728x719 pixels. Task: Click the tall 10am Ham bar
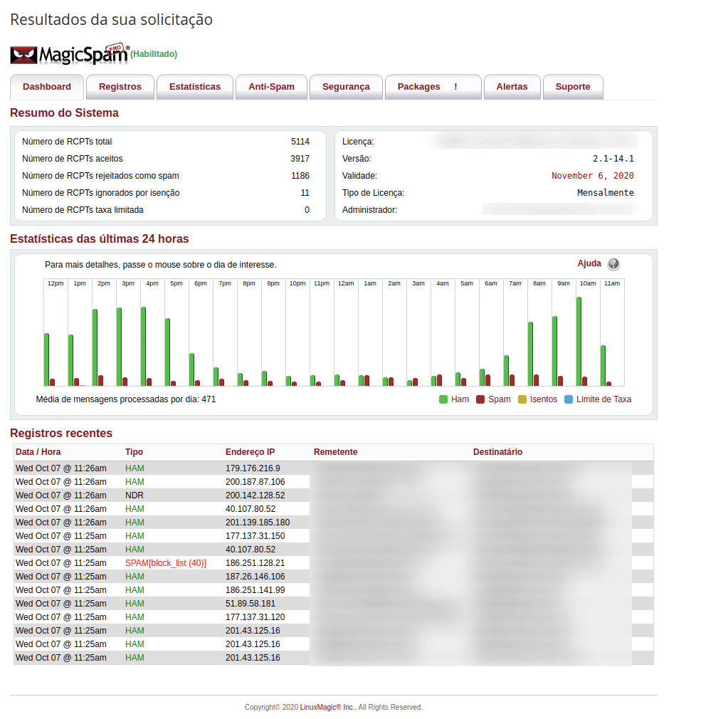tap(579, 342)
